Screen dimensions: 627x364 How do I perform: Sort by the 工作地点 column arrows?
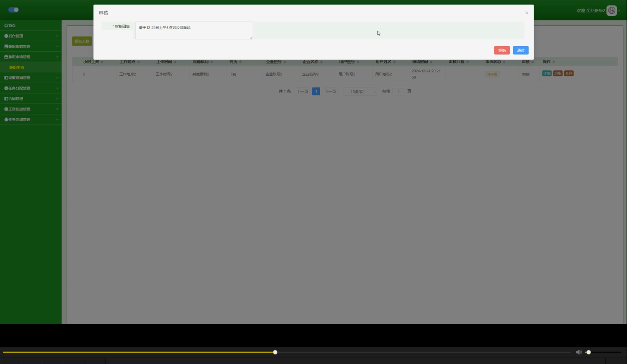pyautogui.click(x=139, y=62)
